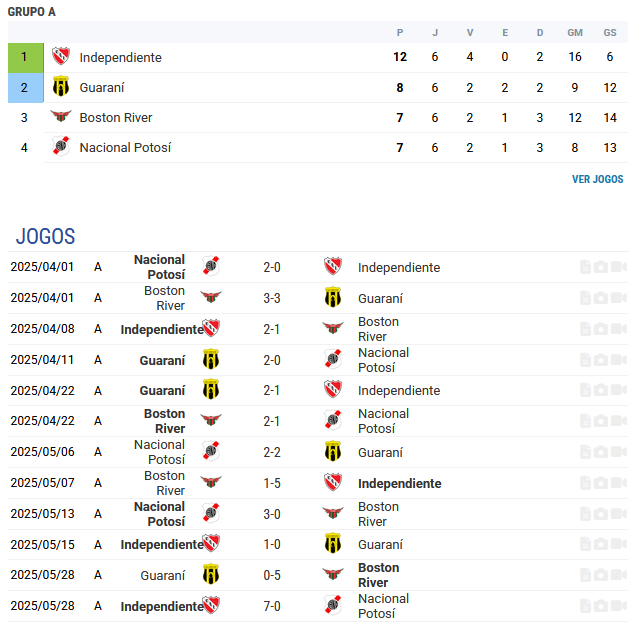Open the 1-5 Boston River vs Independiente score
Screen dimensions: 629x624
(272, 483)
